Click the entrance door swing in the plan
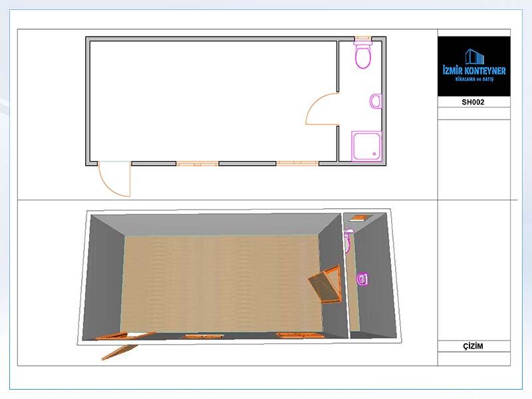This screenshot has width=532, height=399. (x=113, y=180)
